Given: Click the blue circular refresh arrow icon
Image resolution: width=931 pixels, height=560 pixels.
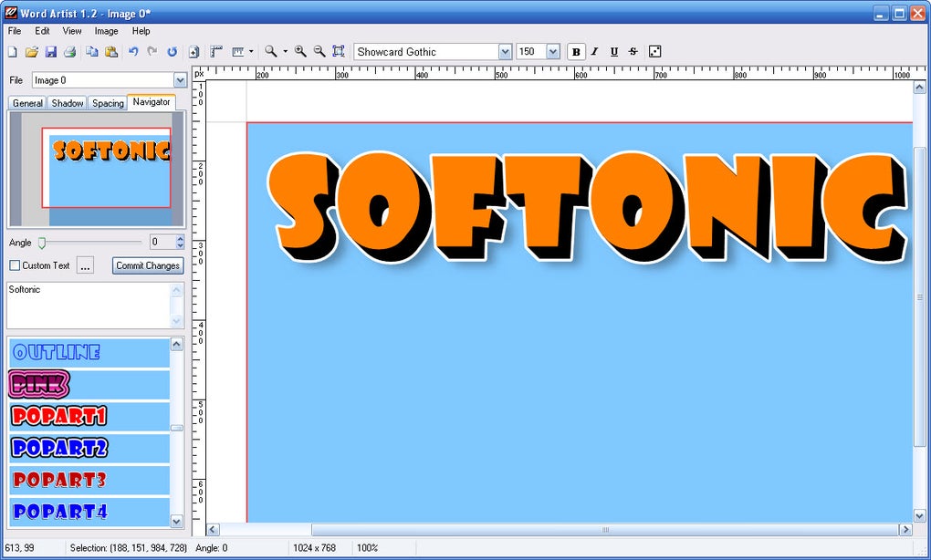Looking at the screenshot, I should coord(173,52).
